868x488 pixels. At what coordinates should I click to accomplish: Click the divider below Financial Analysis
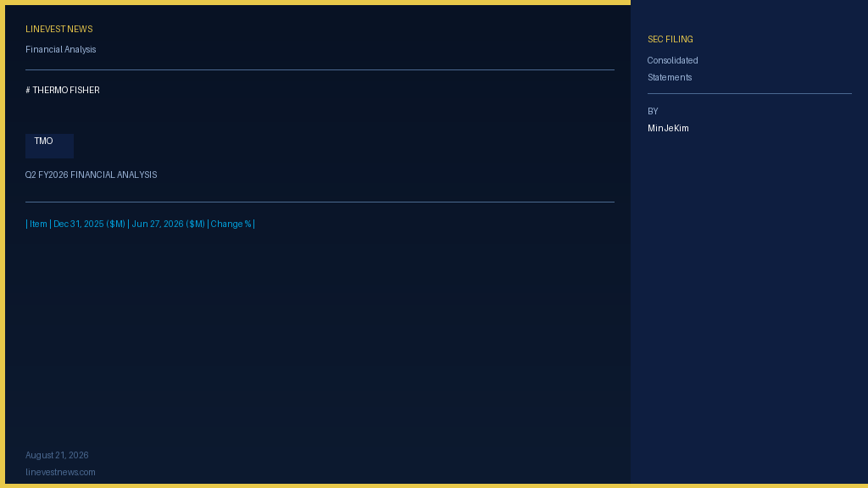point(320,69)
